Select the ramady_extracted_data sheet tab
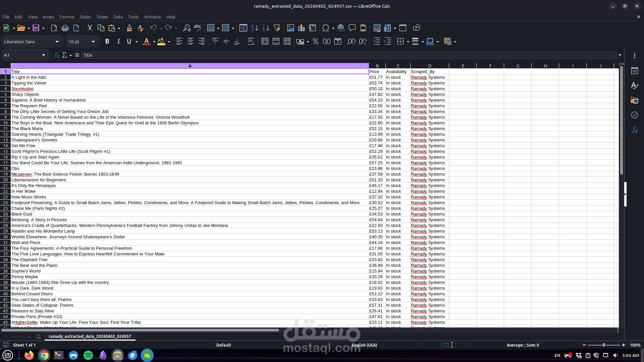 pyautogui.click(x=90, y=337)
